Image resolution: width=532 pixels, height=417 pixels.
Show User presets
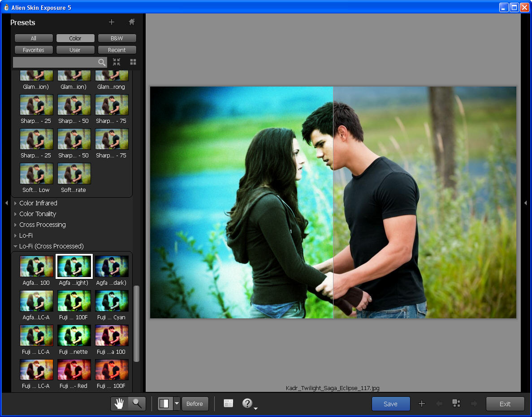[x=75, y=50]
